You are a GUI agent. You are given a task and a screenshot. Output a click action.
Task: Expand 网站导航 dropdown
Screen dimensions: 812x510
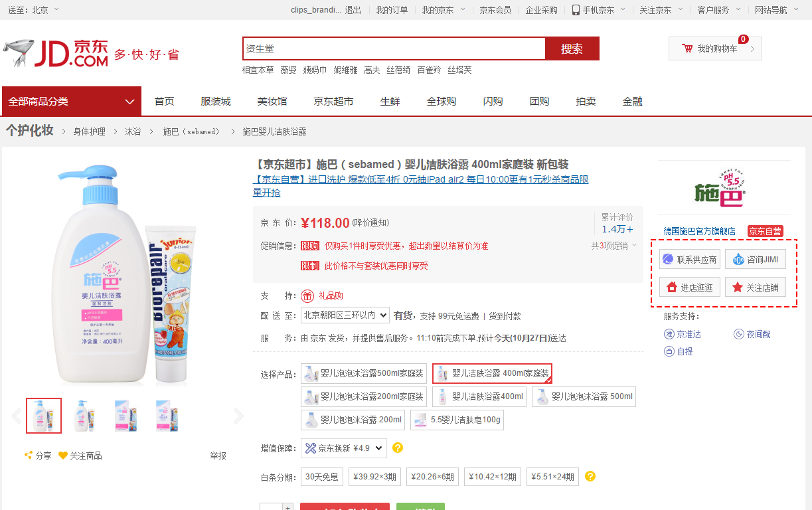[776, 10]
